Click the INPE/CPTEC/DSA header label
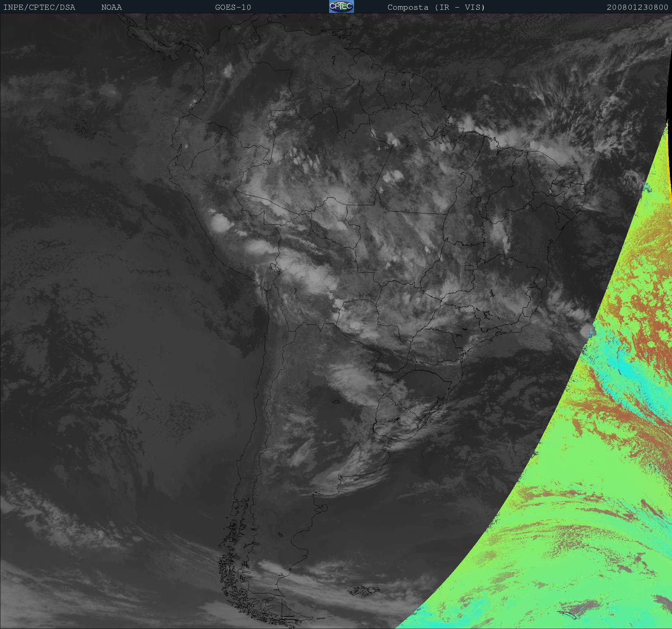 (x=39, y=7)
